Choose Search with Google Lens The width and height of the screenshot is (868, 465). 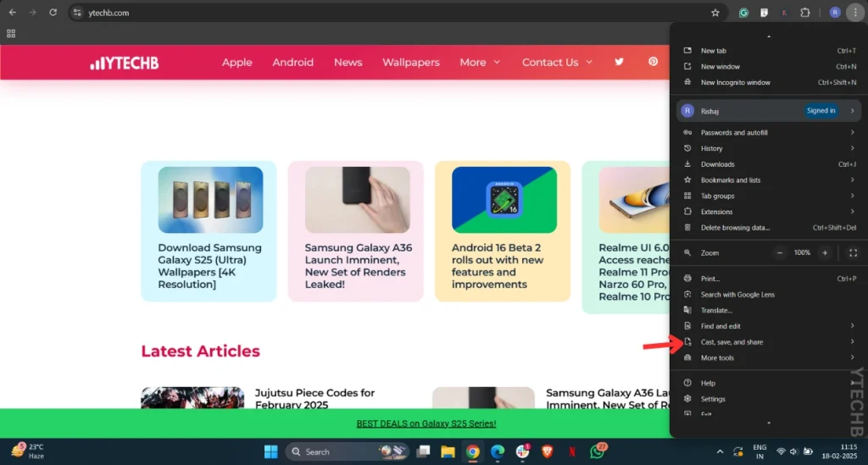[x=770, y=294]
